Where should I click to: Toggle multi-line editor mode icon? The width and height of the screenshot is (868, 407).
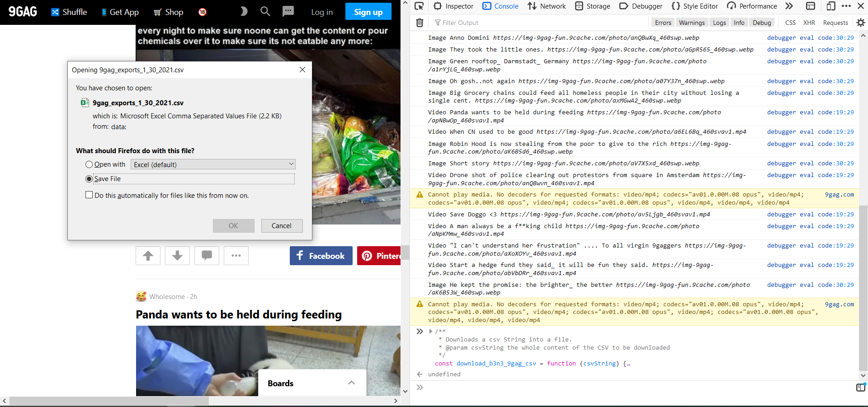(x=861, y=387)
